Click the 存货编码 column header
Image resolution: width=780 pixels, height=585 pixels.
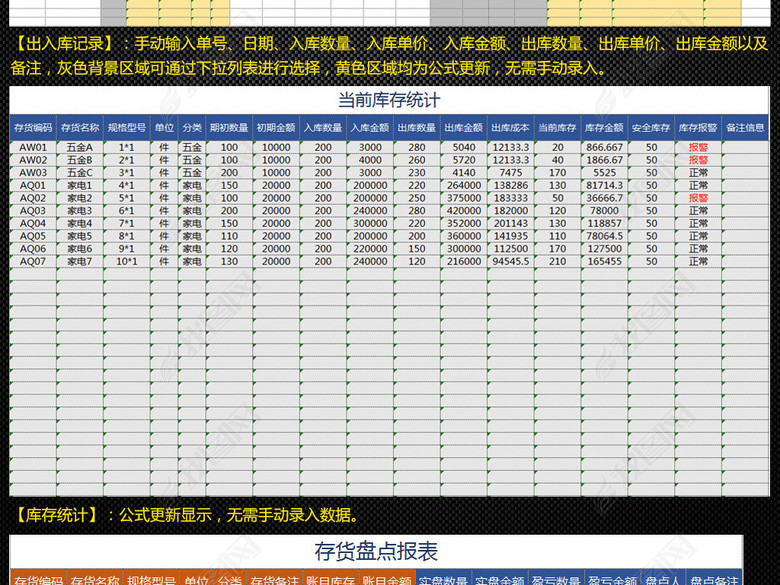[x=33, y=128]
